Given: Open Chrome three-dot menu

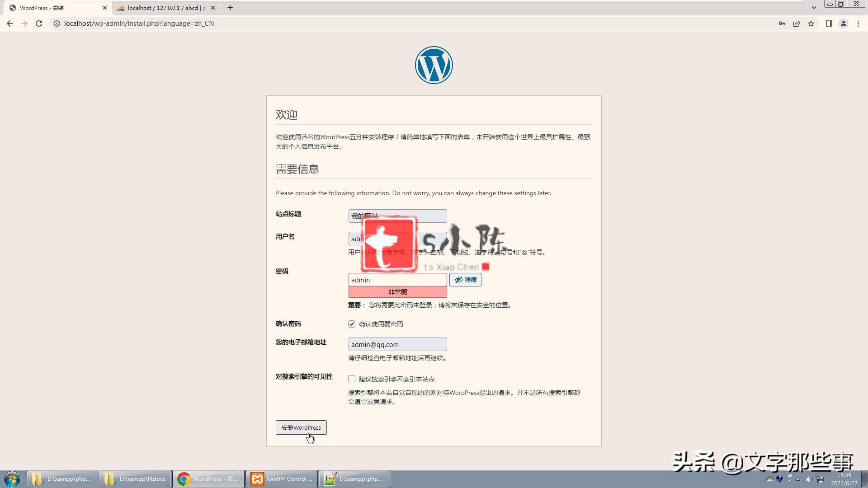Looking at the screenshot, I should click(858, 23).
